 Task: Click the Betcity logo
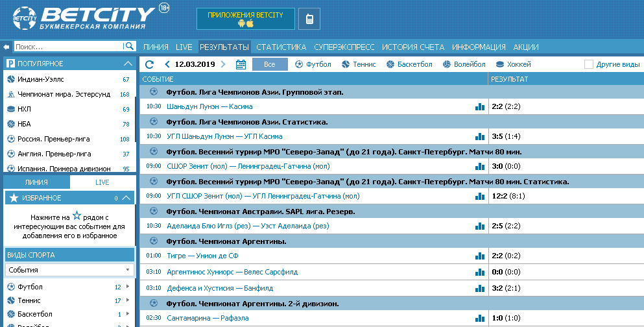click(84, 18)
